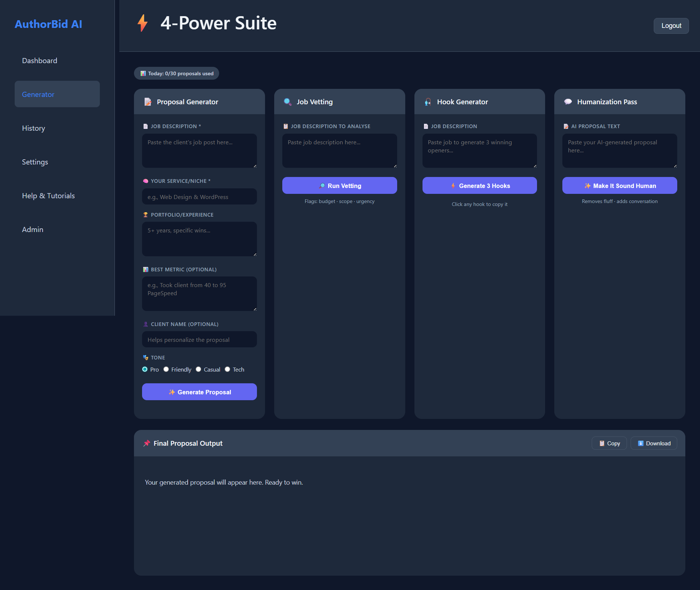The height and width of the screenshot is (590, 700).
Task: Click 'Click any hook to copy it' text
Action: pos(480,204)
